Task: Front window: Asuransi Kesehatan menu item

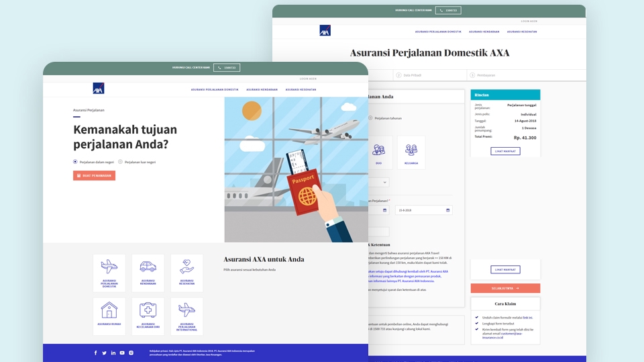Action: coord(301,90)
